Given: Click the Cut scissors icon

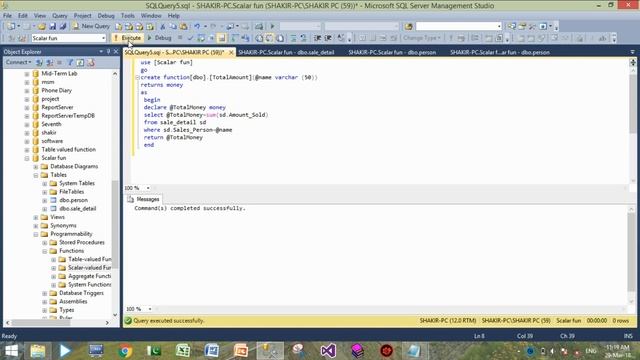Looking at the screenshot, I should coord(162,26).
